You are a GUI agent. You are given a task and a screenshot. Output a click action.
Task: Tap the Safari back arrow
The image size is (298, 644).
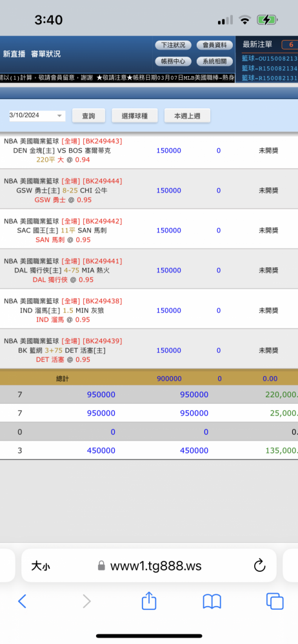[x=22, y=601]
